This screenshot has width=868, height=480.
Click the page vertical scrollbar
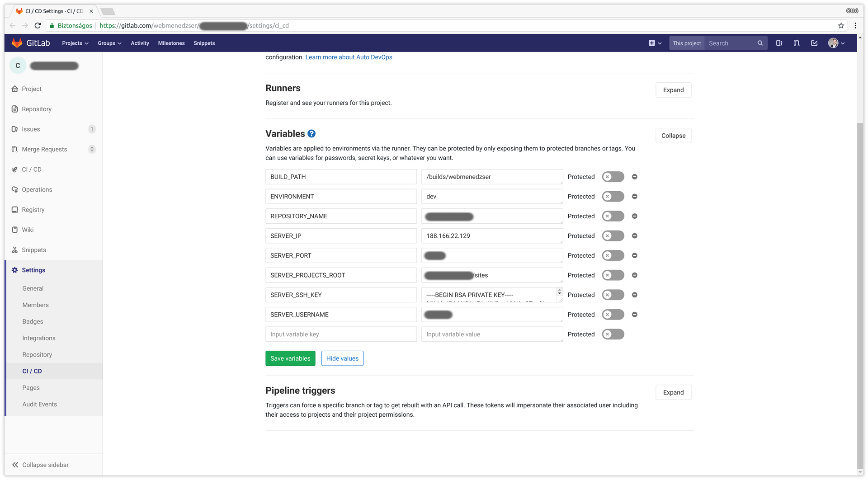[860, 296]
